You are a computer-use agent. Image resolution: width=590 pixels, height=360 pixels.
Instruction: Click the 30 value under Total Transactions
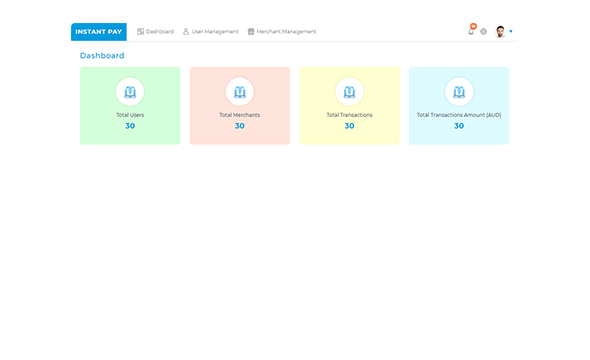[349, 126]
